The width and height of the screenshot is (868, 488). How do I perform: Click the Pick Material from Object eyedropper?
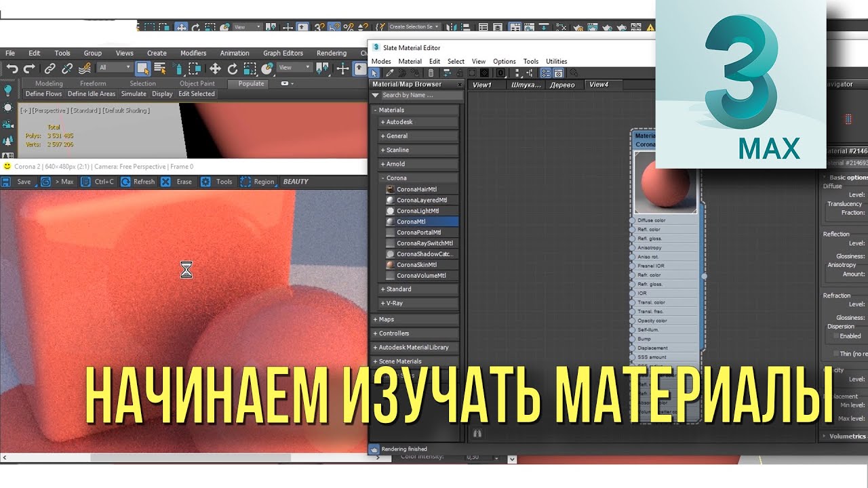390,73
